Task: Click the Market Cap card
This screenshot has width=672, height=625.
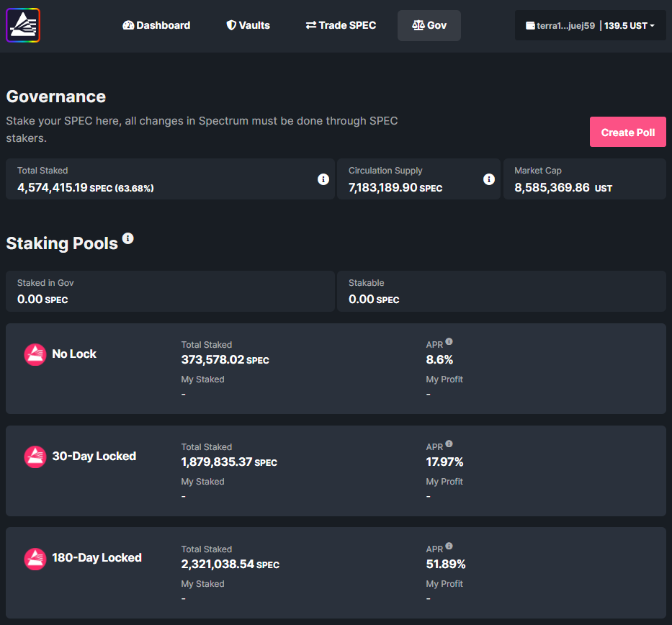Action: (584, 179)
